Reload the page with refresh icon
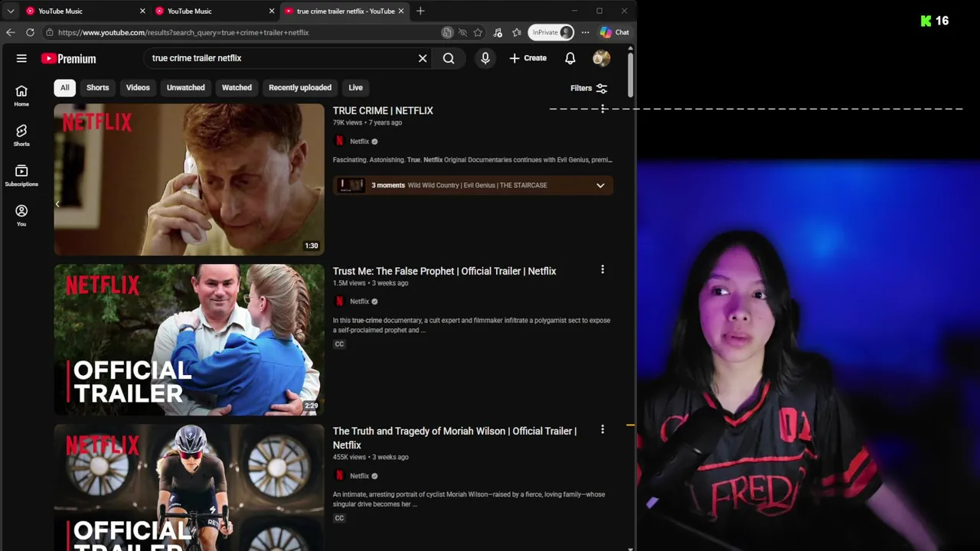Image resolution: width=980 pixels, height=551 pixels. [x=30, y=32]
